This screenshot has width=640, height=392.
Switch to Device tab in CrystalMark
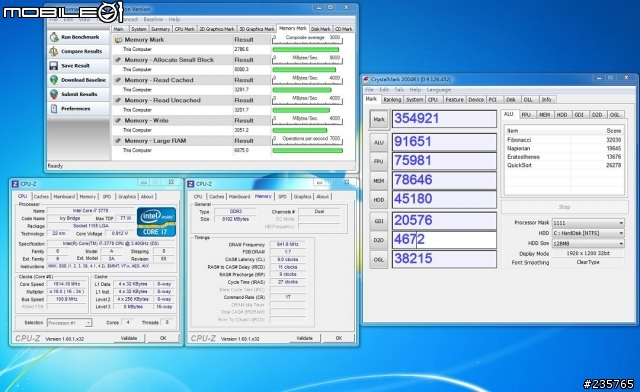tap(476, 100)
